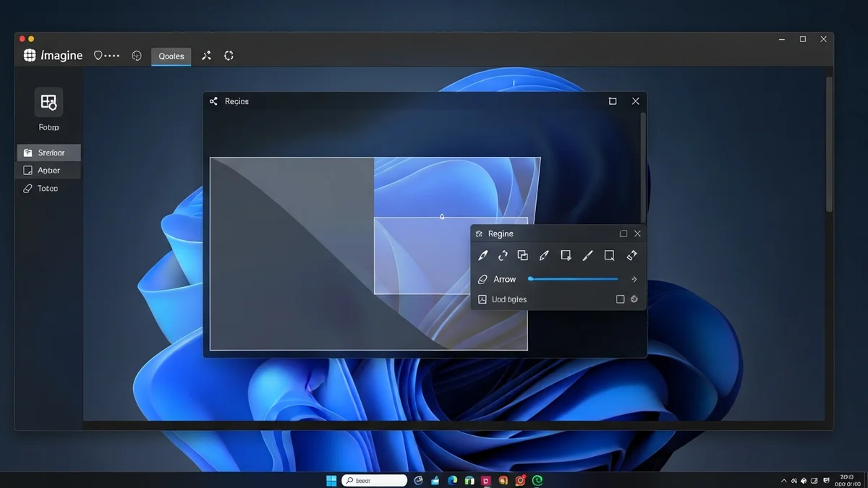Click the taskbar search box
The height and width of the screenshot is (488, 868).
coord(375,481)
